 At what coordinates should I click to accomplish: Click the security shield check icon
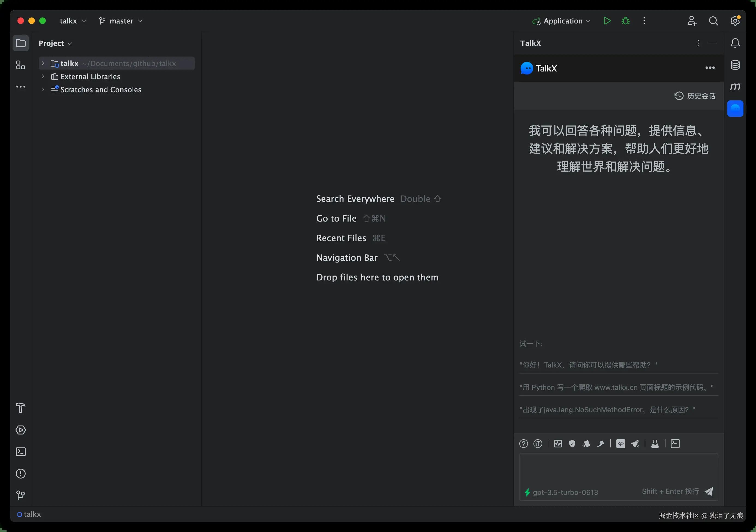pyautogui.click(x=572, y=444)
